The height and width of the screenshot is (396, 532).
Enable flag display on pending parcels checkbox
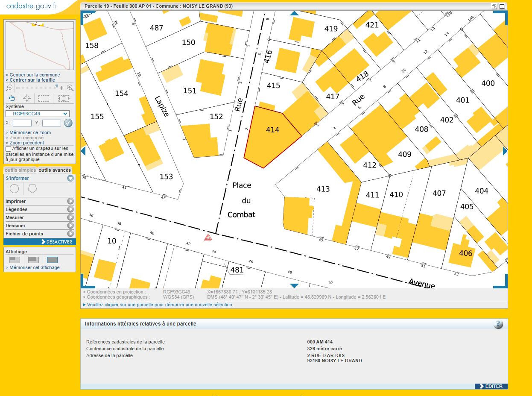(9, 149)
